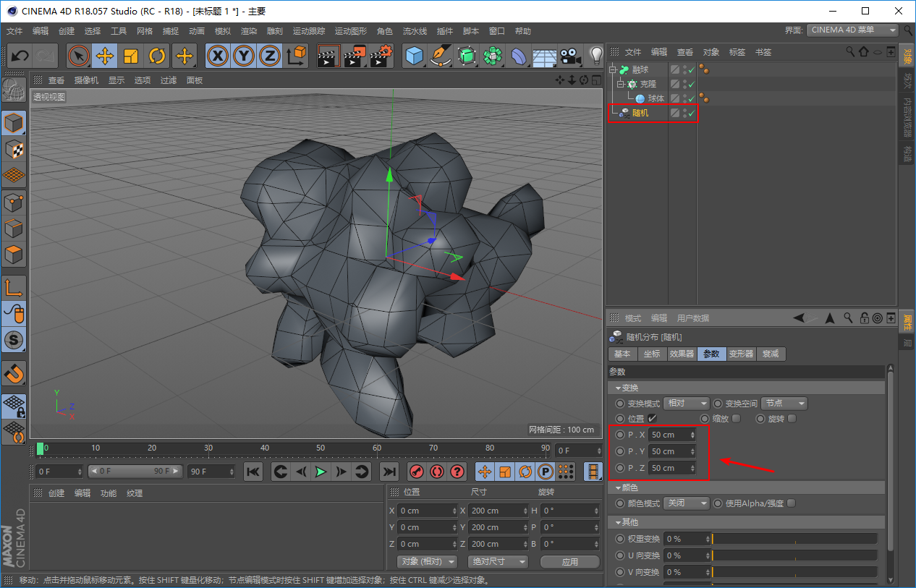Open the 渲染 menu
Viewport: 916px width, 588px height.
[x=249, y=31]
